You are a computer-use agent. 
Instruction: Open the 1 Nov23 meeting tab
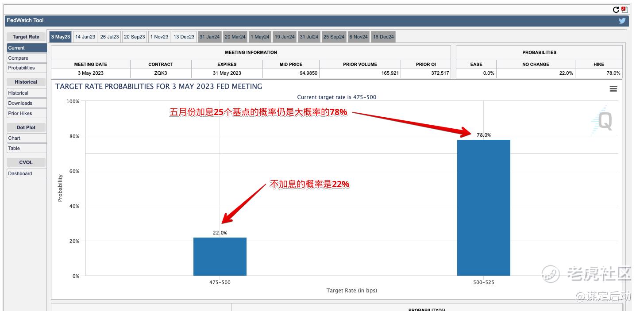(159, 37)
